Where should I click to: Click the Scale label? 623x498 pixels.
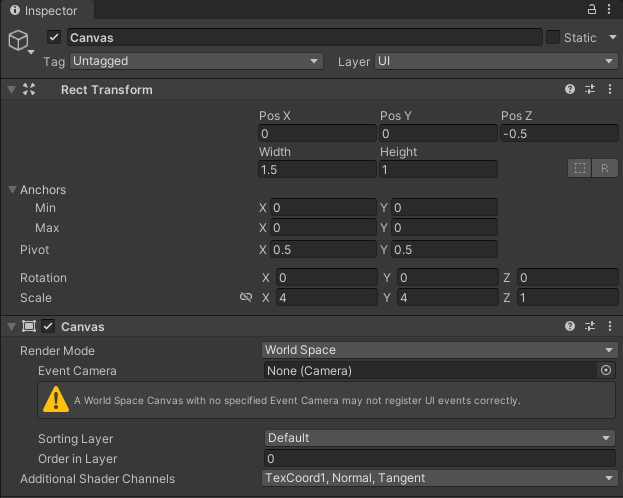coord(36,298)
